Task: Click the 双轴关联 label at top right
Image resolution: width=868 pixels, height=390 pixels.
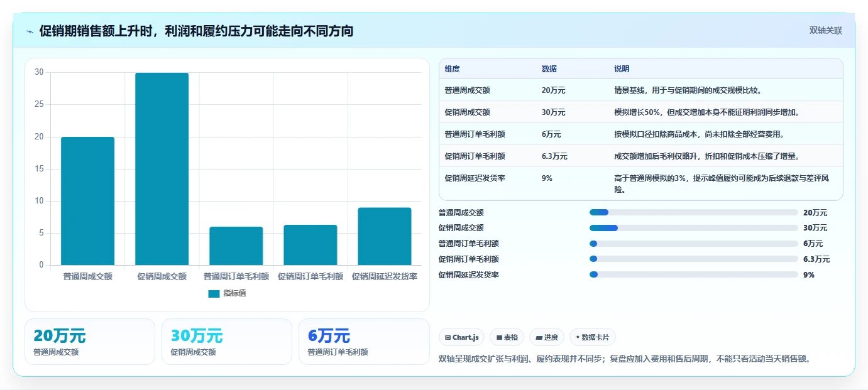Action: [x=825, y=30]
